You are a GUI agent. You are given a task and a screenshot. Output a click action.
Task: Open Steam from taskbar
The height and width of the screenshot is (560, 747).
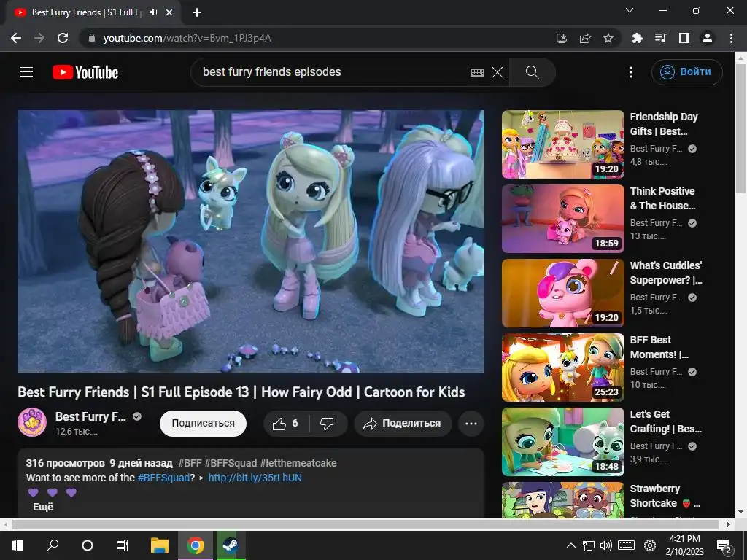pyautogui.click(x=231, y=545)
